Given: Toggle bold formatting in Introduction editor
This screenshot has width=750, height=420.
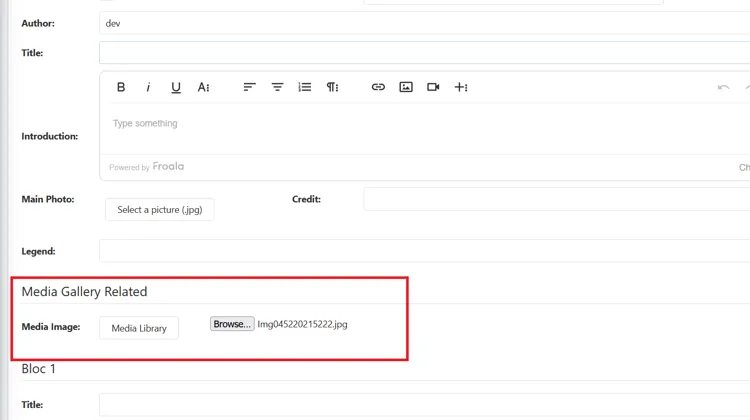Looking at the screenshot, I should tap(121, 88).
